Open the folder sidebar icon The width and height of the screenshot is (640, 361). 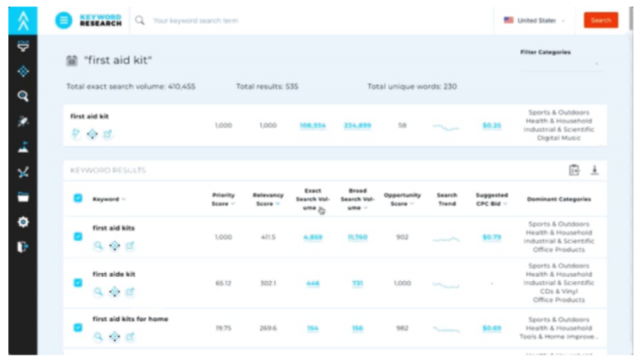[23, 197]
